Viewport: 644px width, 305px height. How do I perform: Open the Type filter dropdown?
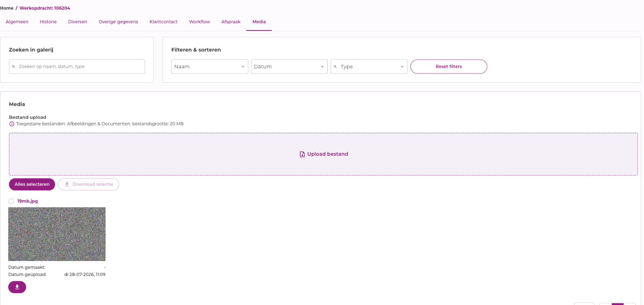[x=369, y=67]
